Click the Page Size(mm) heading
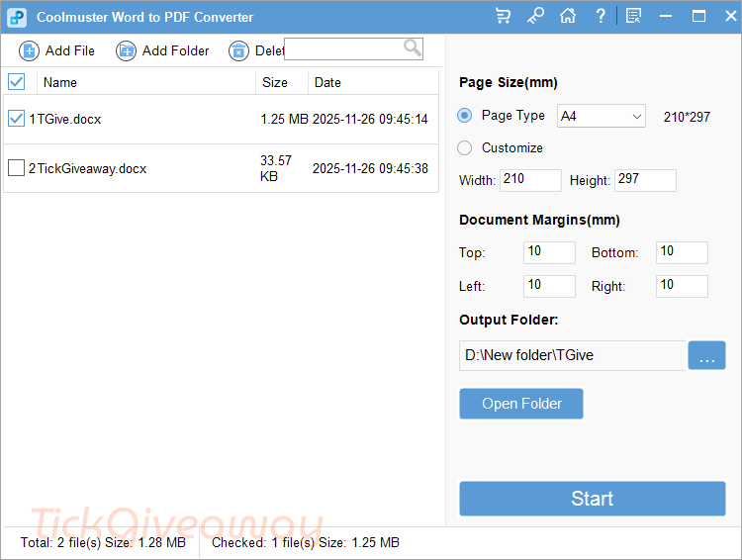The width and height of the screenshot is (742, 560). 509,82
